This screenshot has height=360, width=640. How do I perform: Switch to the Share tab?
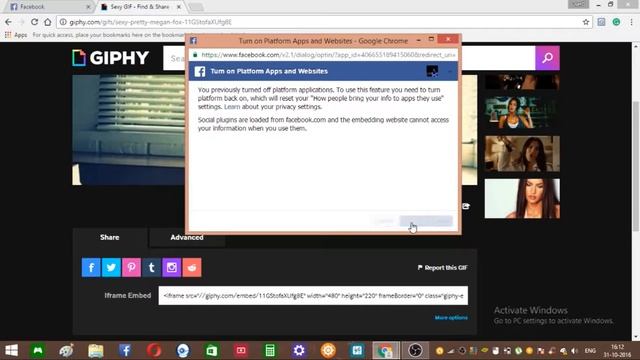click(x=110, y=238)
